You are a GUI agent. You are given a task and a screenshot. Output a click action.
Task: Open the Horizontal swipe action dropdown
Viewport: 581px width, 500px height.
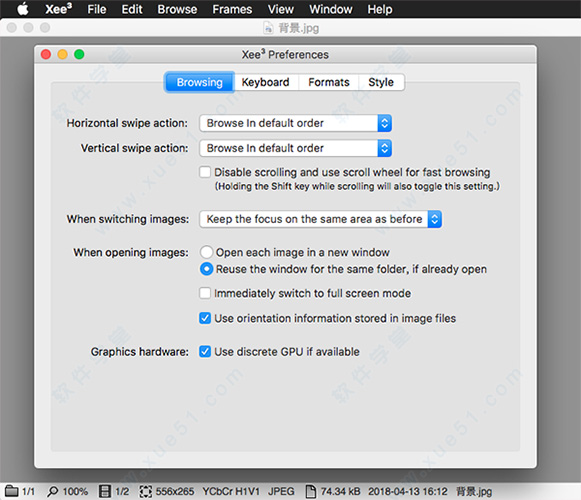click(x=295, y=123)
